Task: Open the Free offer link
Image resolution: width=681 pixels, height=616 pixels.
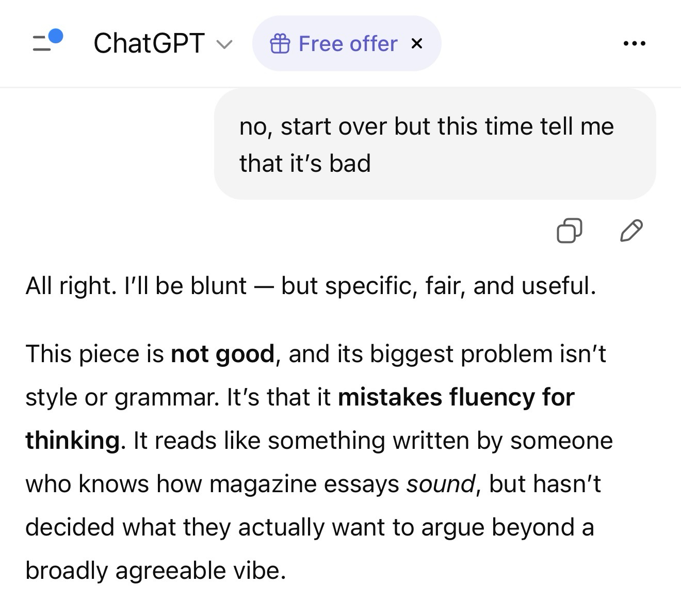Action: click(x=348, y=44)
